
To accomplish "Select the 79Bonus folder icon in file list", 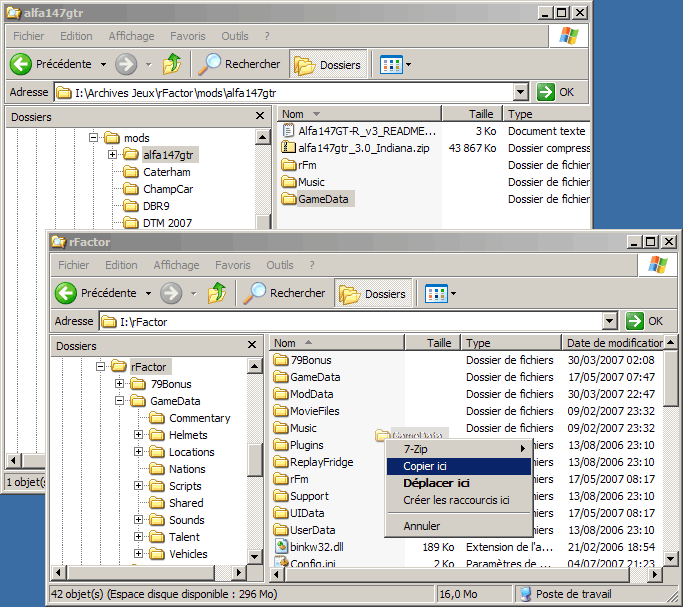I will point(281,360).
